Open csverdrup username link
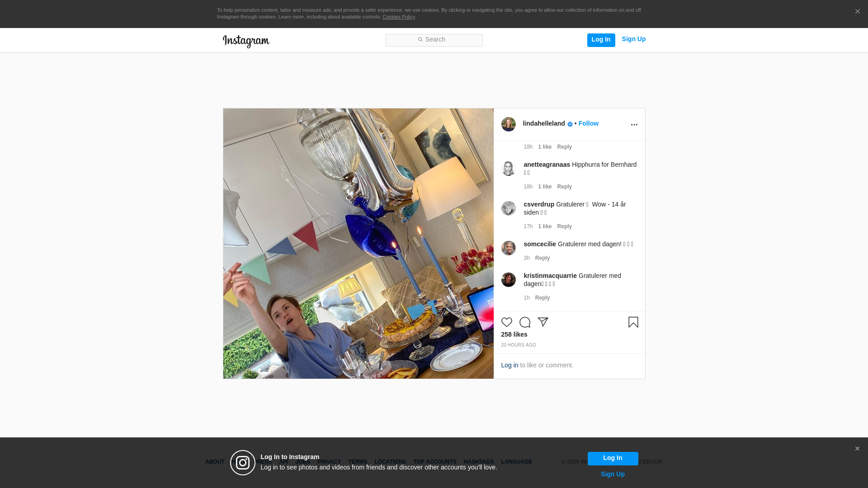868x488 pixels. coord(539,204)
